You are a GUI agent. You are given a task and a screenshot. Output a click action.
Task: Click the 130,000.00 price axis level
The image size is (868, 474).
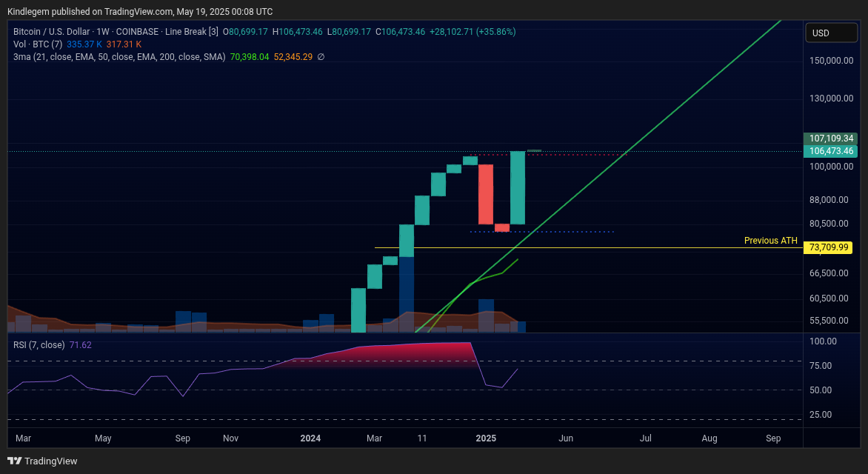[831, 99]
